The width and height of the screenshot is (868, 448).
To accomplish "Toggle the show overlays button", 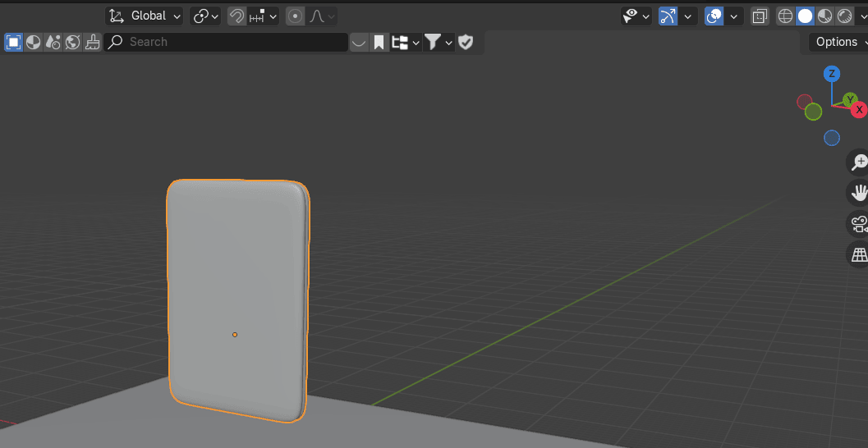I will [714, 16].
